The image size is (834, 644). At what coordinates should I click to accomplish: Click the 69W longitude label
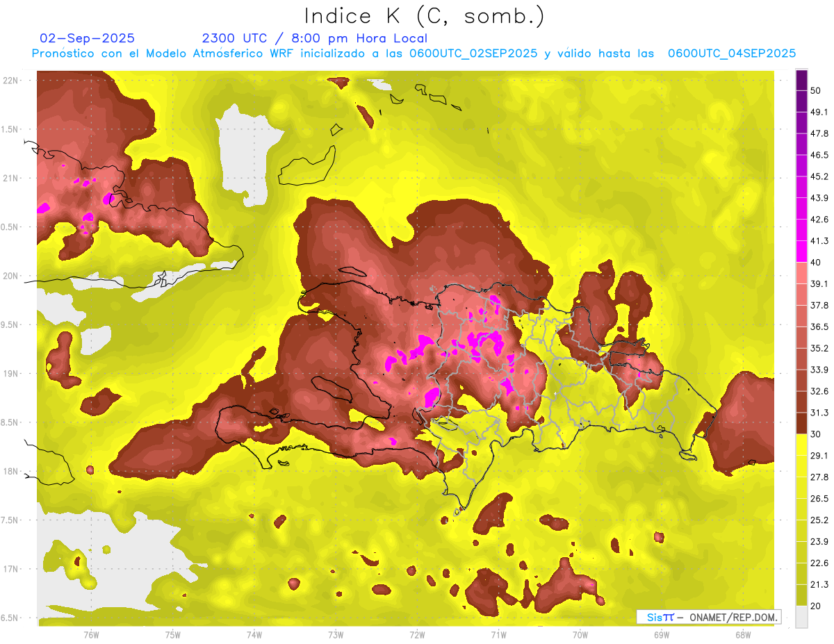coord(662,634)
